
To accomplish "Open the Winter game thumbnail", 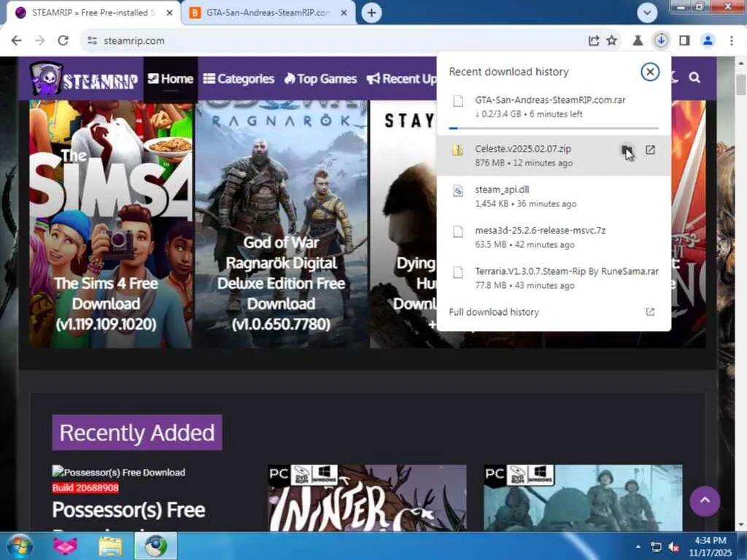I will [x=367, y=498].
